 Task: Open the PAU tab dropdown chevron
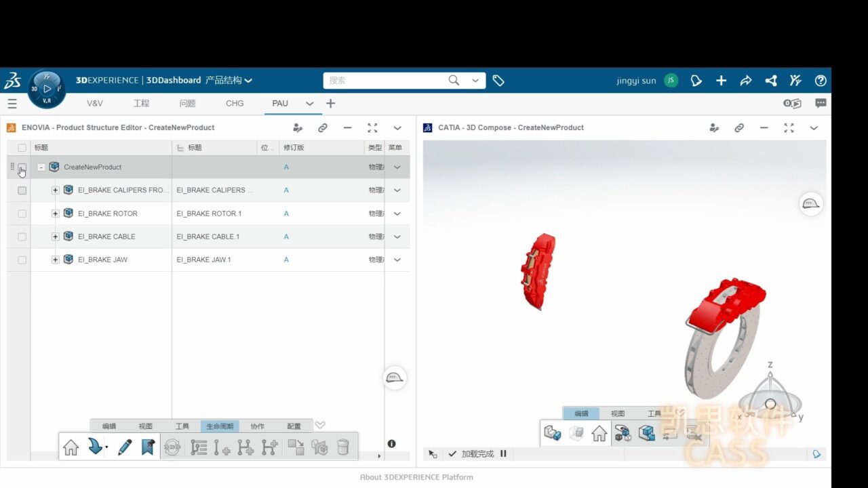(x=310, y=104)
